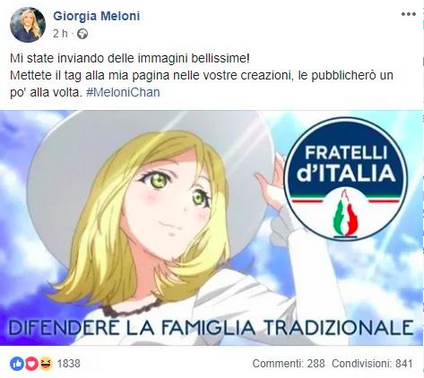Click the DIFENDERE LA FAMIGLIA TRADIZIONALE caption
424x378 pixels.
(210, 326)
